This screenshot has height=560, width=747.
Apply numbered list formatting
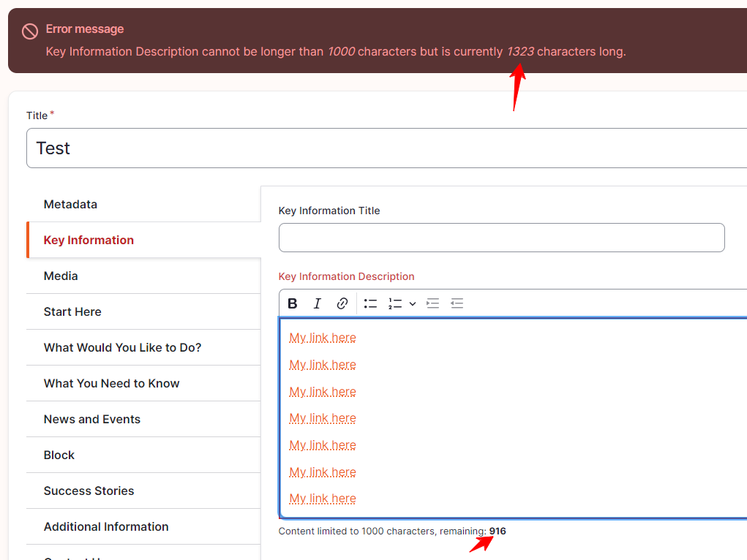coord(395,303)
